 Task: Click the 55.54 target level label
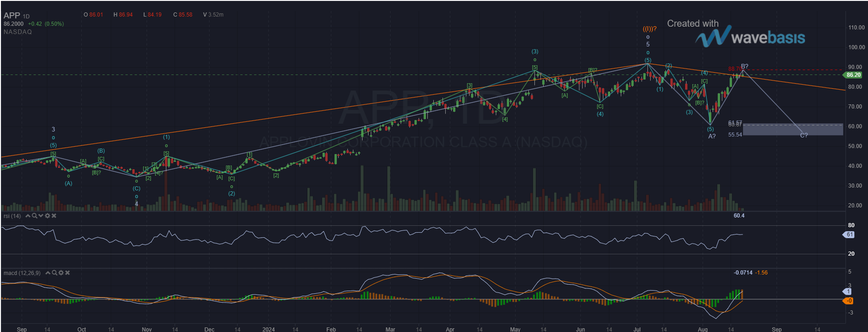[735, 135]
